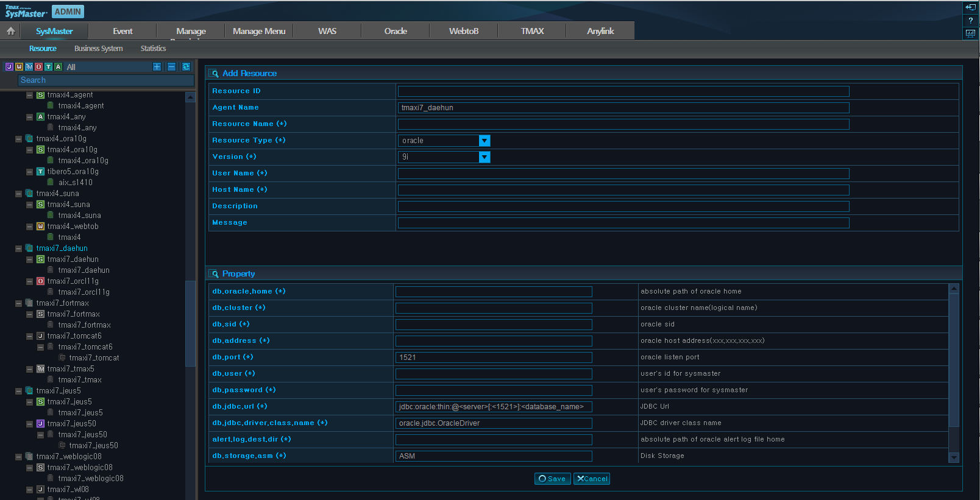Open the home icon in navigation bar
980x500 pixels.
click(11, 31)
